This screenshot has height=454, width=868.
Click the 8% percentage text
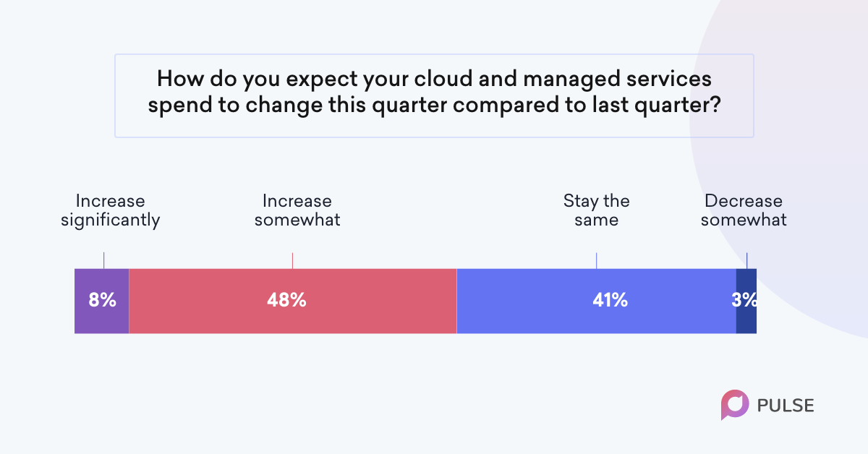103,300
